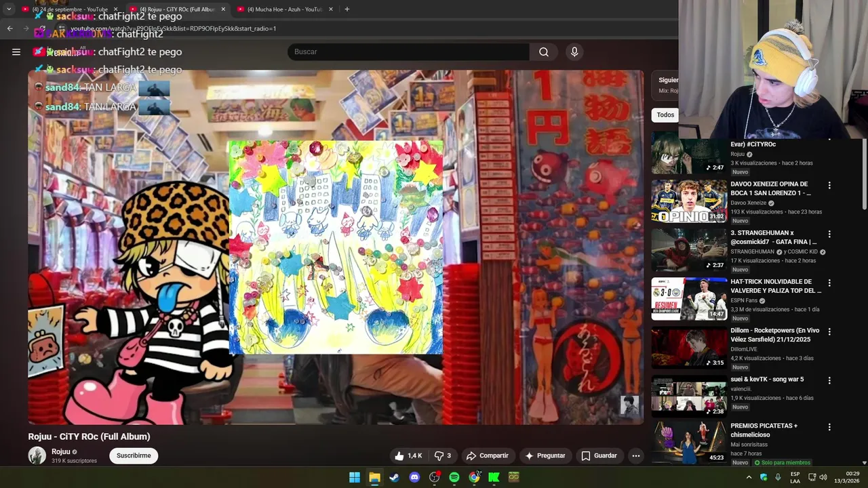868x488 pixels.
Task: Open more actions ellipsis below video
Action: click(x=636, y=455)
